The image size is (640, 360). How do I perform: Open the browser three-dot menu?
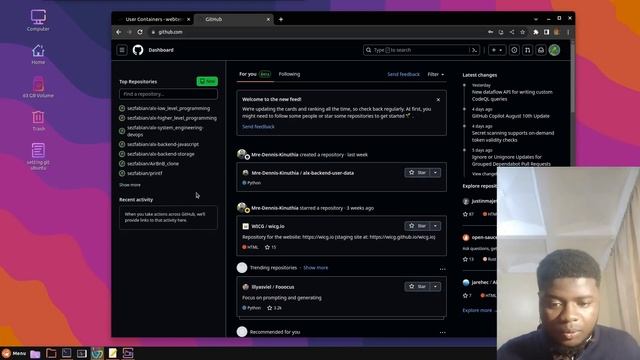point(568,32)
